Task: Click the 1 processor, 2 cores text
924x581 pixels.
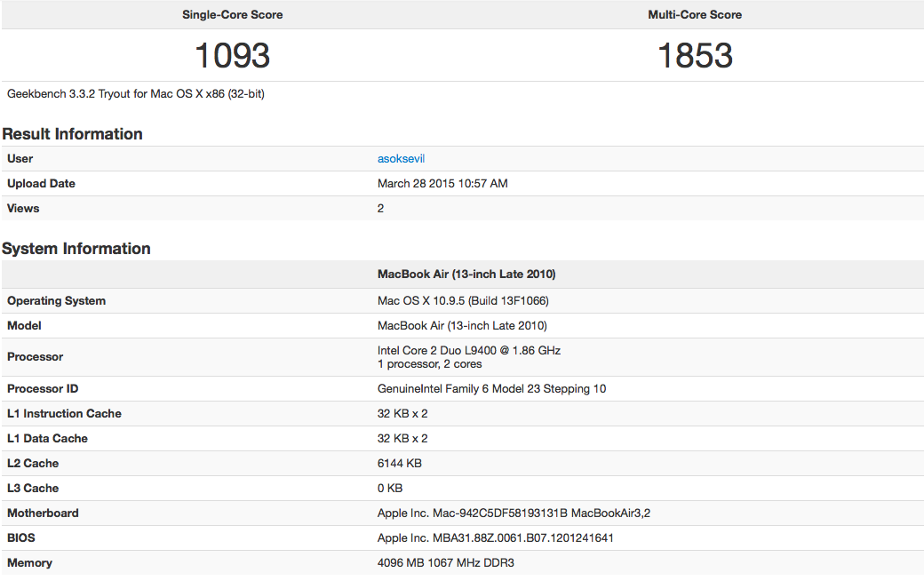Action: point(430,364)
